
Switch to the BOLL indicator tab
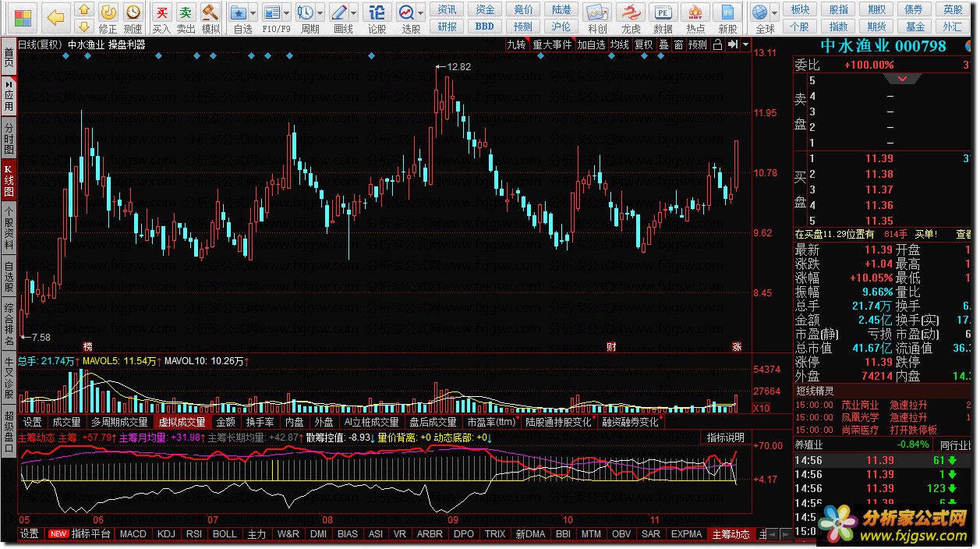(x=225, y=534)
